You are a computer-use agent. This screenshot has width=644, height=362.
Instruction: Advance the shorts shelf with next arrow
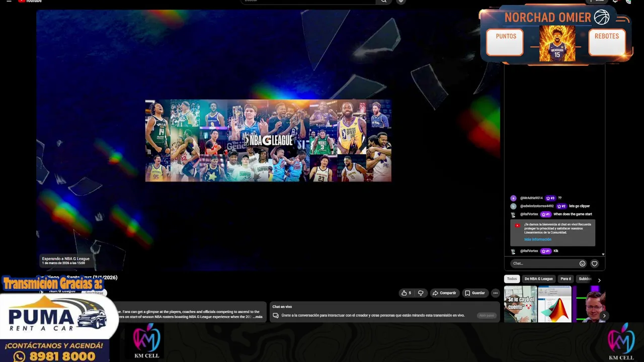[604, 316]
